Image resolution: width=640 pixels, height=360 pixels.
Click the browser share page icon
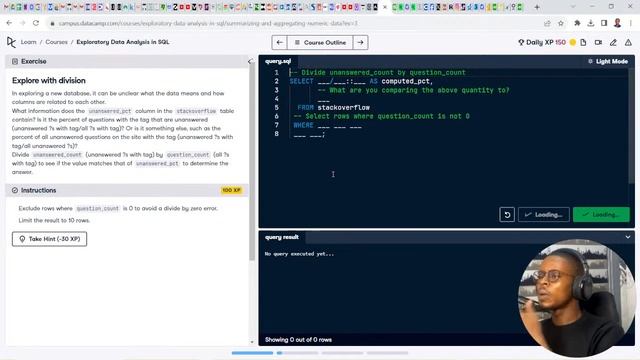[x=547, y=23]
